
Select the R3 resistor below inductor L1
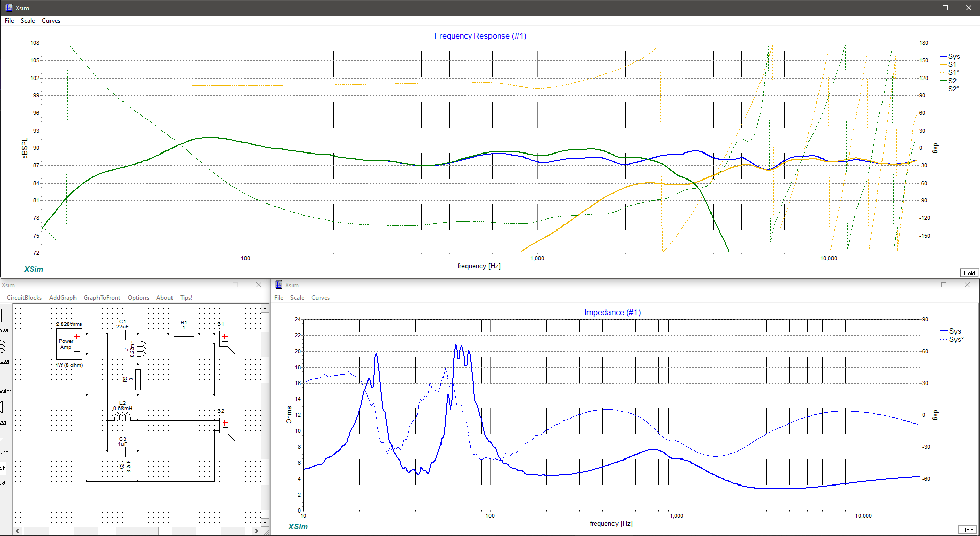pos(138,379)
